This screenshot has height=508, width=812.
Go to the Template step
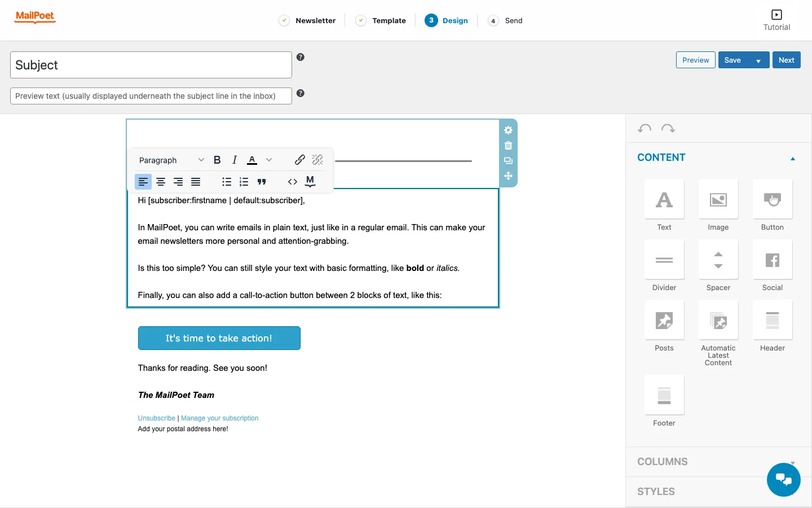[x=381, y=20]
